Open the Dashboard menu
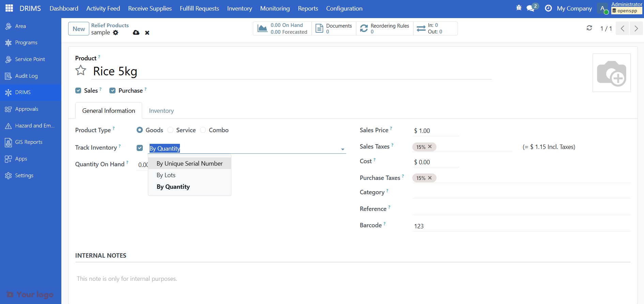Viewport: 644px width, 304px height. tap(64, 9)
